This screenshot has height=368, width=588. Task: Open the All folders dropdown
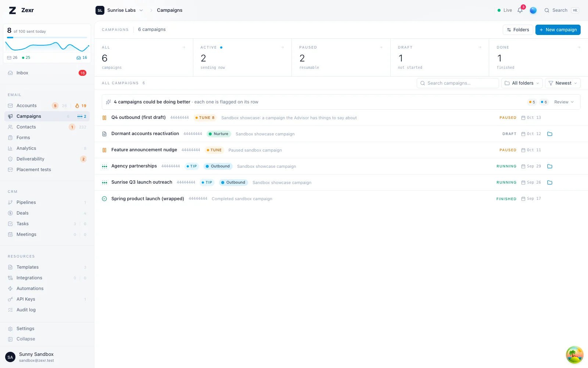522,83
